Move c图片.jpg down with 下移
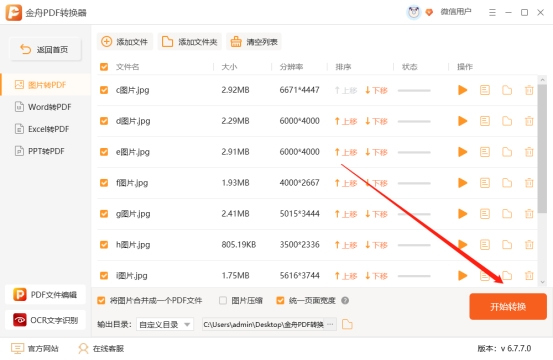Image resolution: width=553 pixels, height=360 pixels. pos(376,90)
